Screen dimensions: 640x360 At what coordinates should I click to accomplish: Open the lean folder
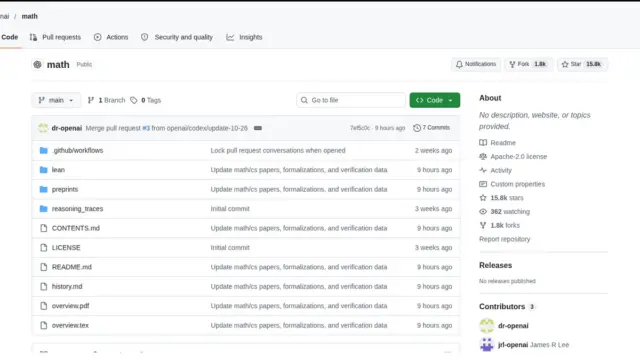point(58,170)
